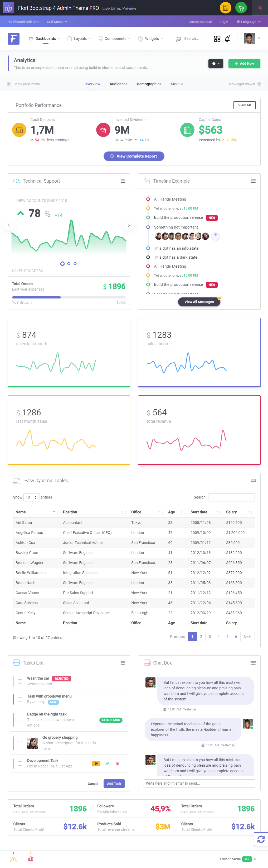Click Invested Dividents red graduation icon
This screenshot has height=868, width=268.
(x=103, y=130)
